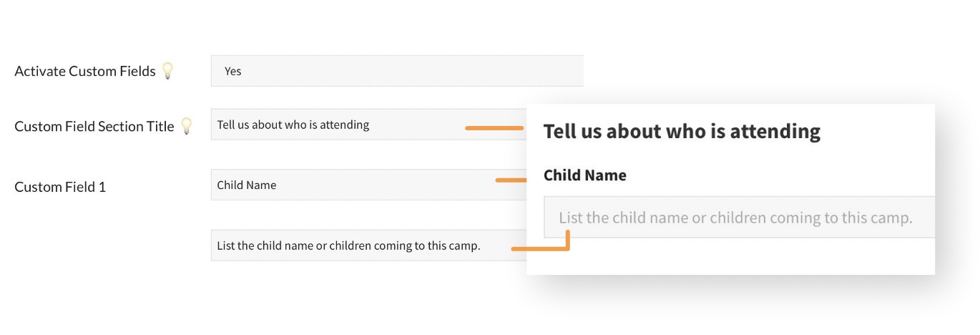Click the empty white area below the preview input

click(x=730, y=256)
